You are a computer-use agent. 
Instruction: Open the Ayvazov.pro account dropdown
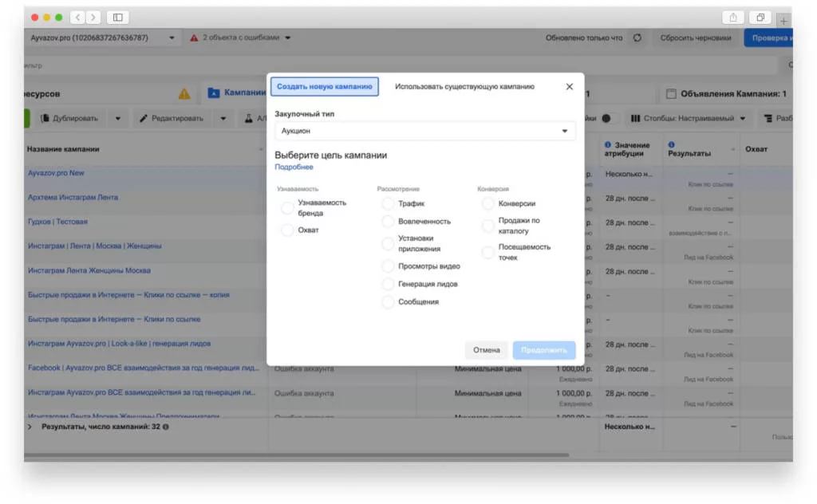click(102, 37)
